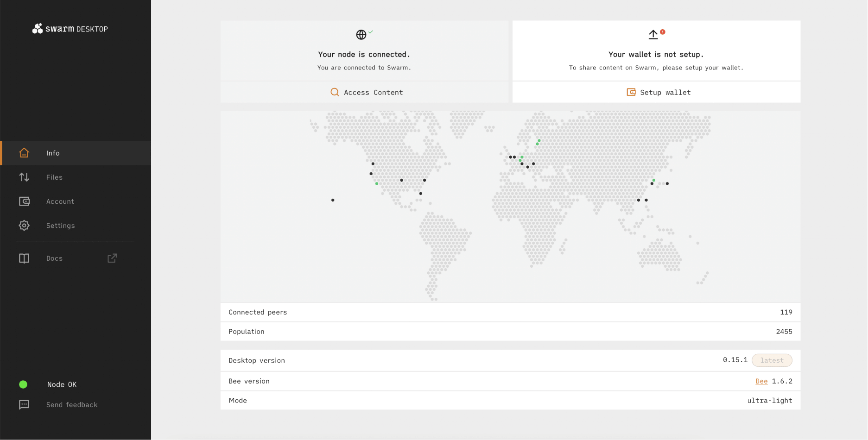Click the connected globe icon

point(361,35)
